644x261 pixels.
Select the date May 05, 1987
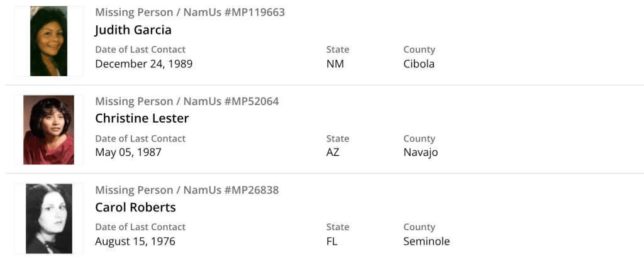pyautogui.click(x=128, y=152)
